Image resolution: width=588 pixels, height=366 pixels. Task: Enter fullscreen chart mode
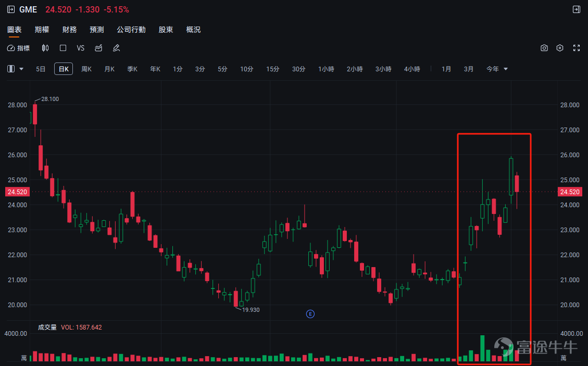(577, 48)
